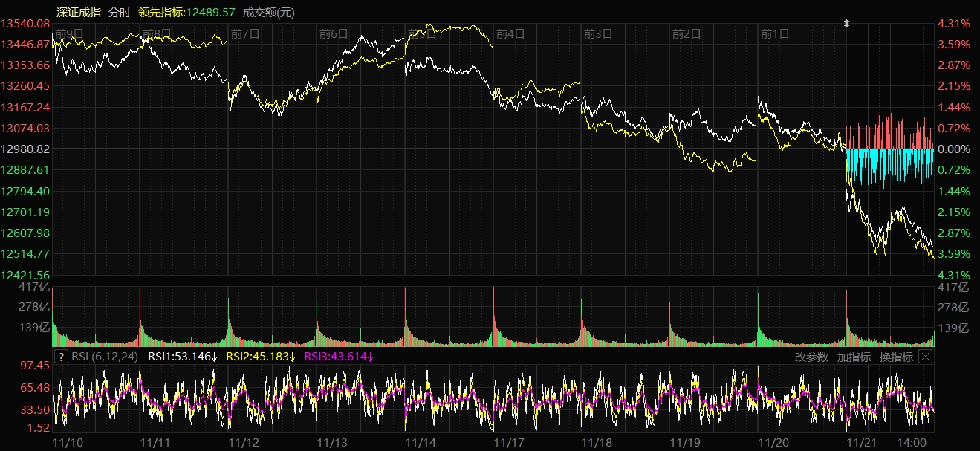
Task: Select the 前1日 day marker
Action: 775,33
